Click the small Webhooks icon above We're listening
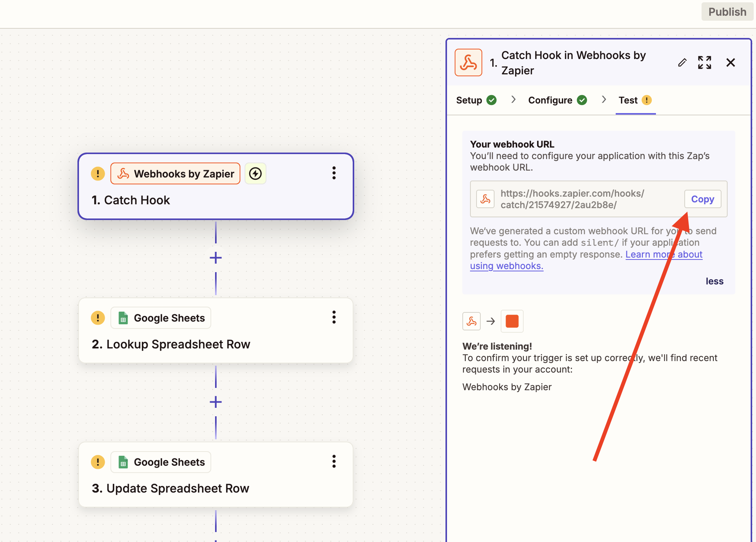Screen dimensions: 756x542 tap(472, 321)
